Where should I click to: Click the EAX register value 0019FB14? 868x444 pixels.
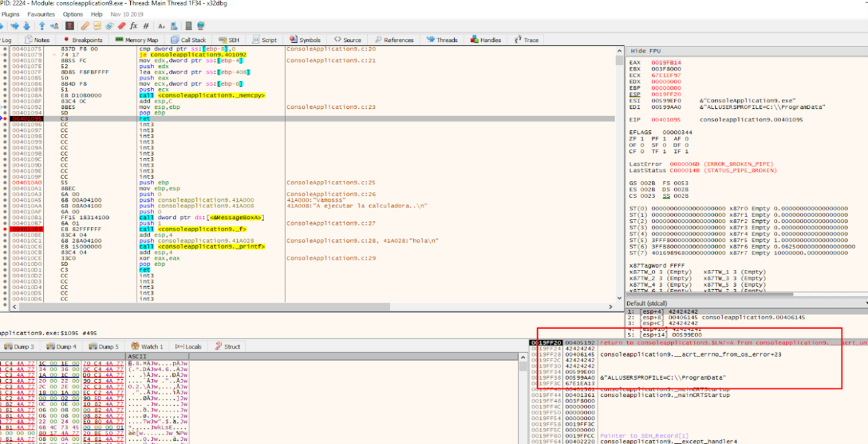(666, 63)
